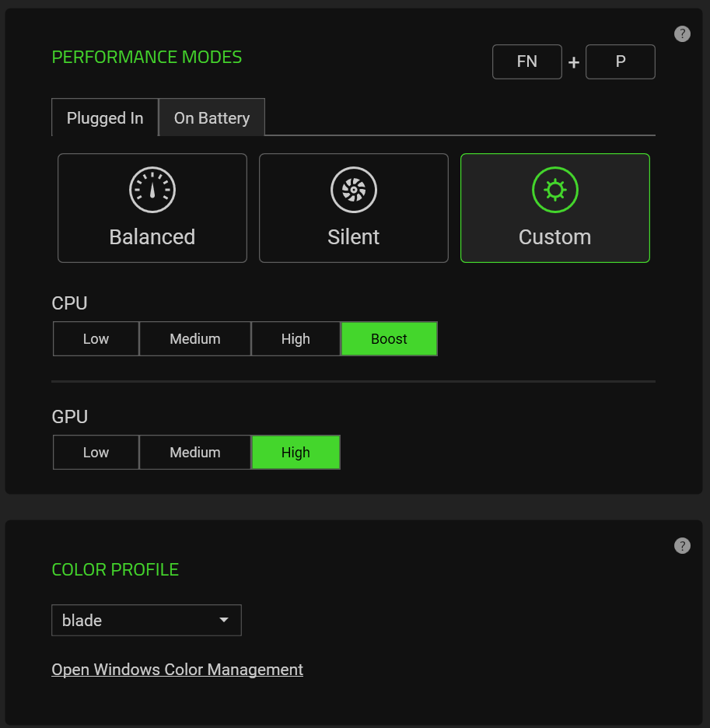Set GPU to Medium
710x728 pixels.
tap(195, 452)
